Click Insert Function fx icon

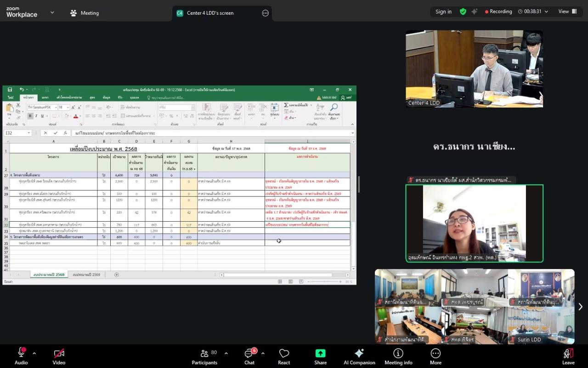tap(66, 133)
